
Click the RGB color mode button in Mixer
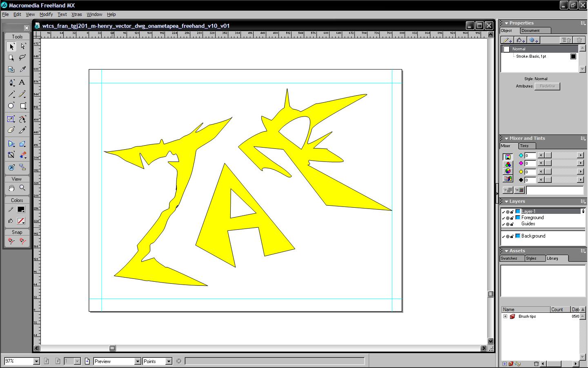508,164
